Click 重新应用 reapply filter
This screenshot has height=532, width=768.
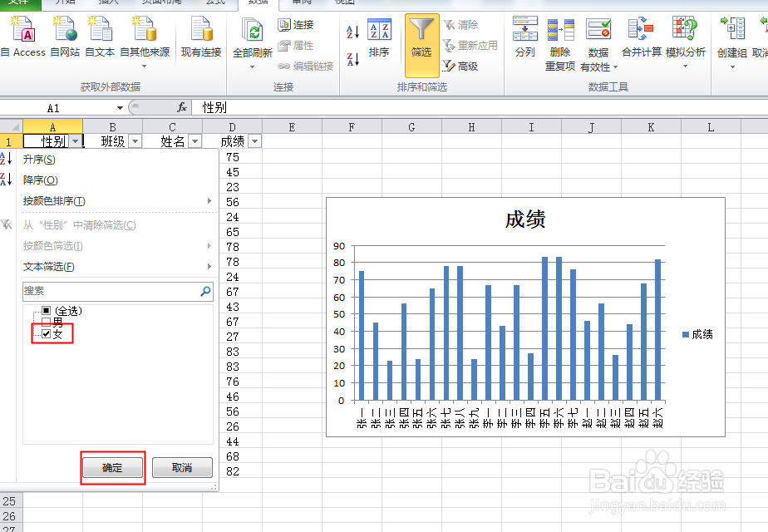(x=470, y=46)
